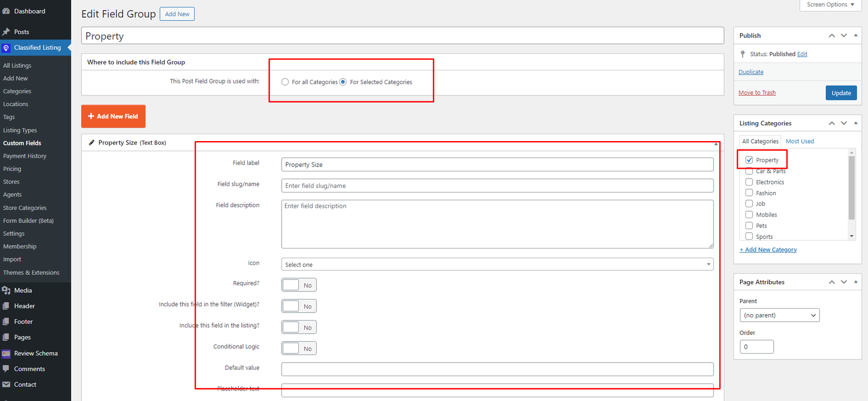
Task: Click the Review Schema icon
Action: click(x=6, y=353)
